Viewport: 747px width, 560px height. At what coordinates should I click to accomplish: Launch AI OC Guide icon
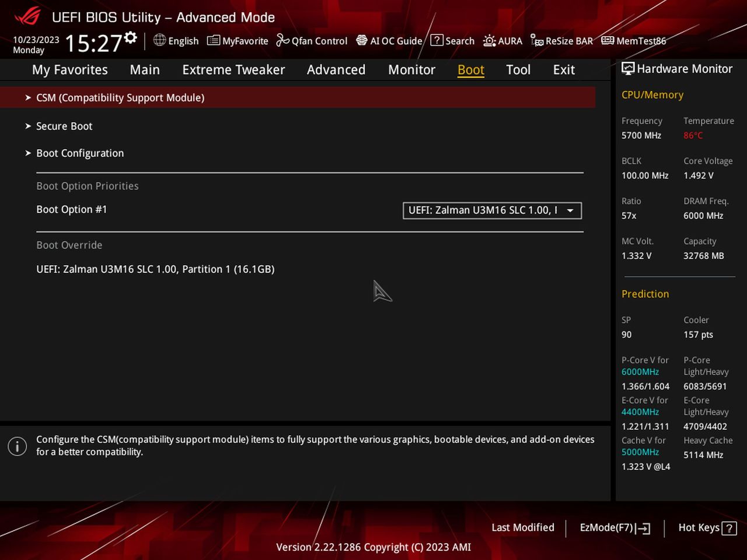(x=362, y=40)
